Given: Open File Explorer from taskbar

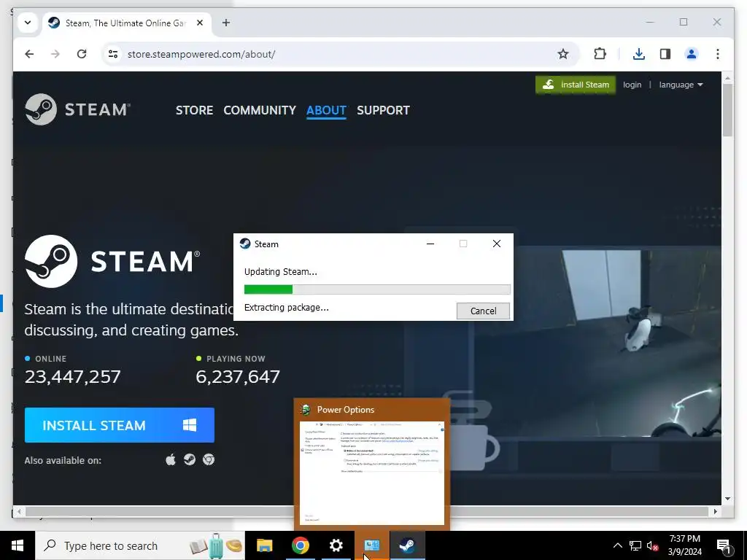Looking at the screenshot, I should pyautogui.click(x=264, y=545).
